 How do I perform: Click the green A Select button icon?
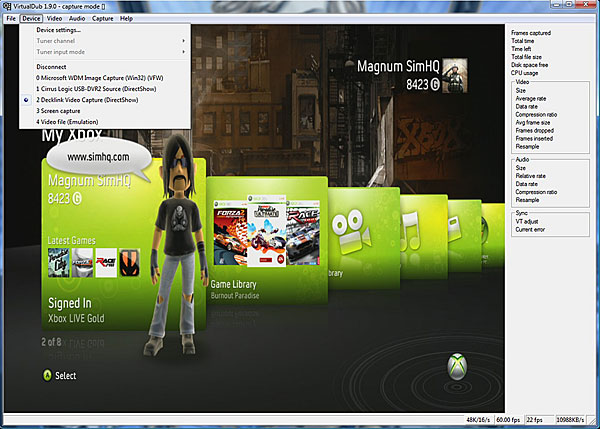[47, 375]
